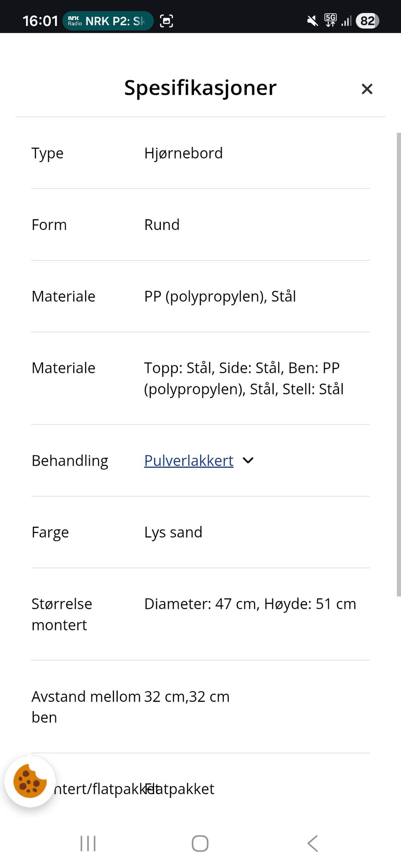This screenshot has width=401, height=868.
Task: Select the Spesifikasjoner heading
Action: (200, 88)
